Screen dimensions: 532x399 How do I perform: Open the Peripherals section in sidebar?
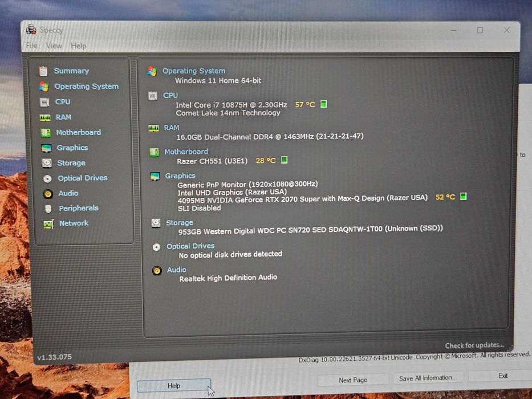[x=79, y=208]
